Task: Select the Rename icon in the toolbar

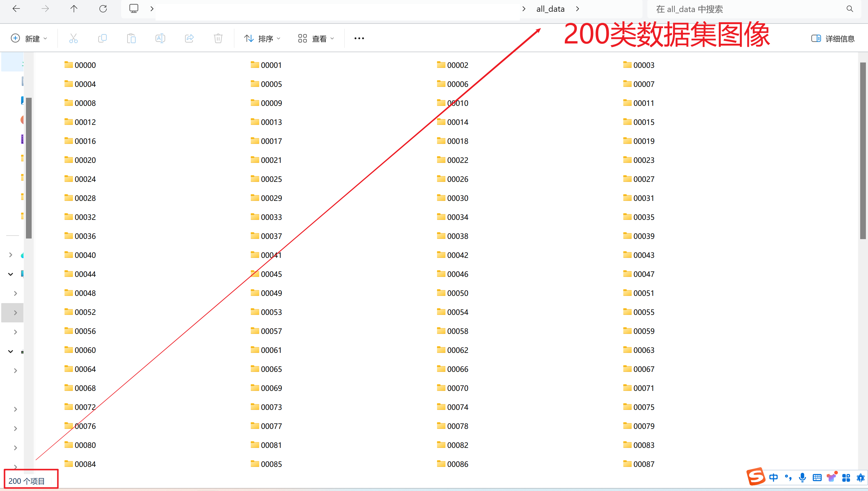Action: pyautogui.click(x=160, y=38)
